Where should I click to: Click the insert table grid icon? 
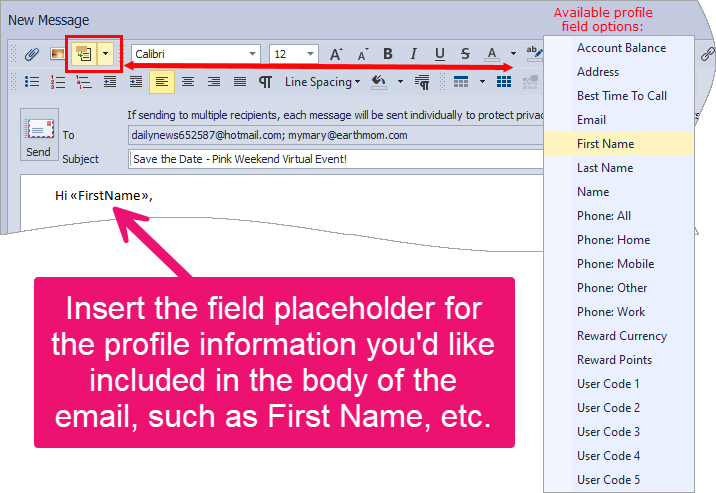tap(504, 82)
